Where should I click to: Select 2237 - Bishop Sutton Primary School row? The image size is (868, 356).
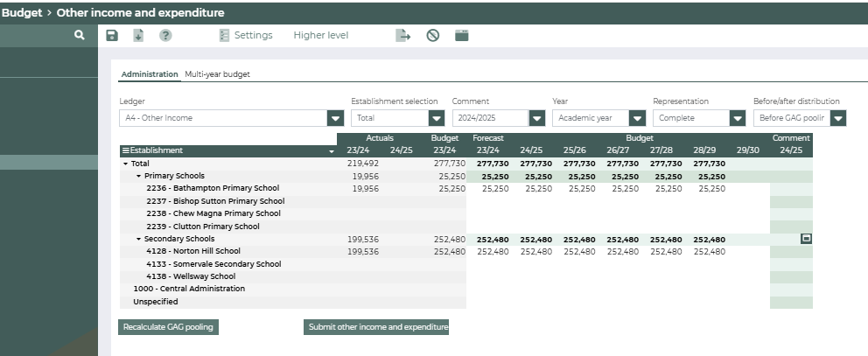pyautogui.click(x=215, y=201)
